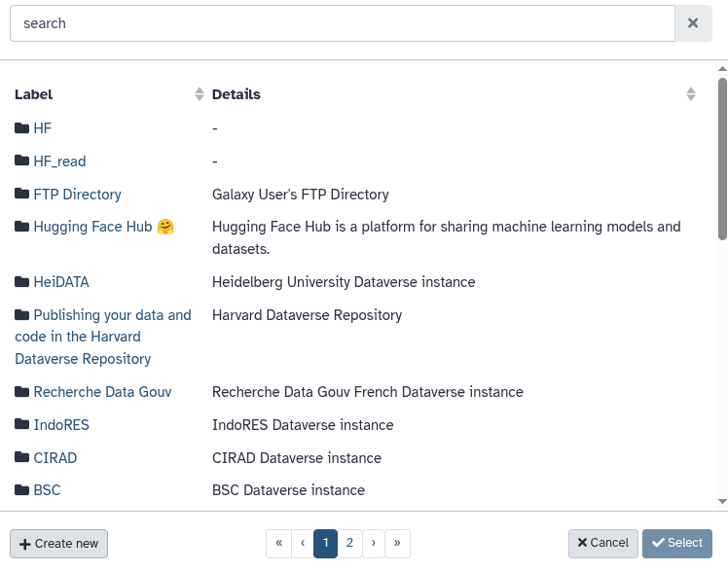Select page 1 in pagination

pyautogui.click(x=325, y=543)
